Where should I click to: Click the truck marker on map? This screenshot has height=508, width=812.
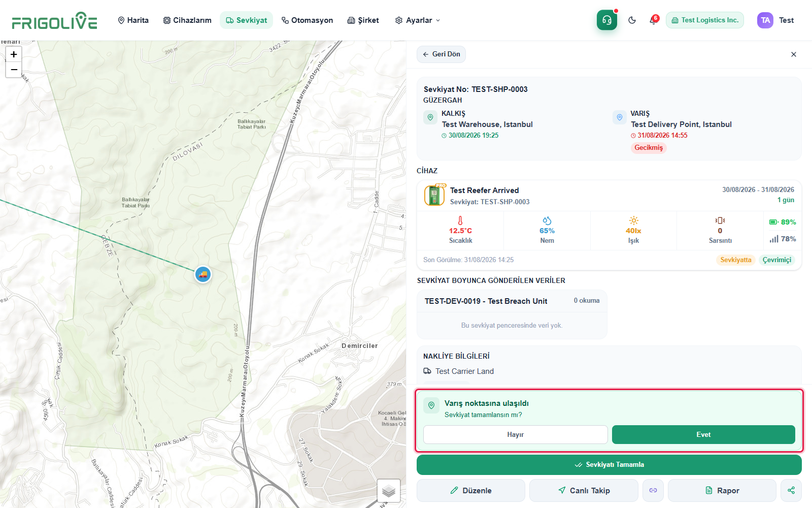(203, 274)
